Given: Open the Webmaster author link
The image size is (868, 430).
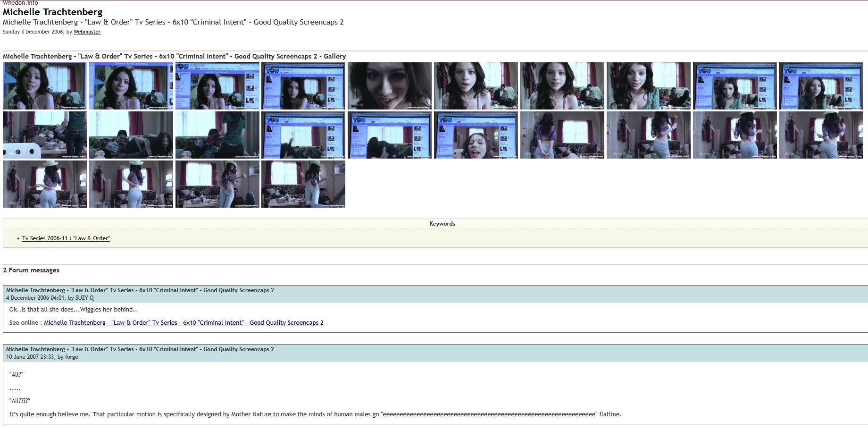Looking at the screenshot, I should click(x=87, y=32).
